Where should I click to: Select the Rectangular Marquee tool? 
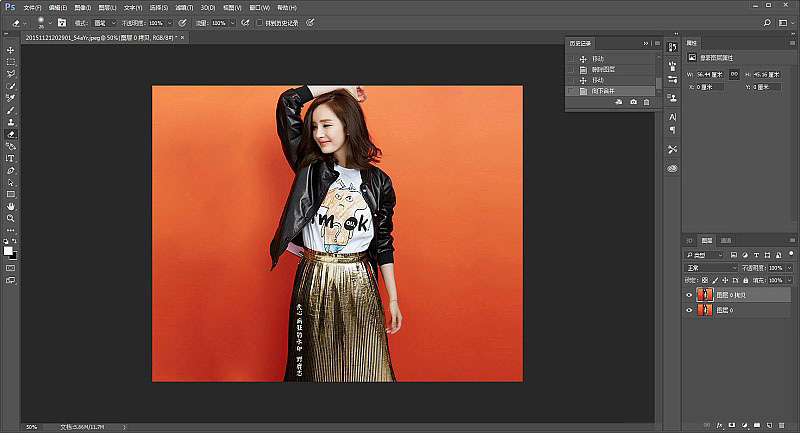[x=10, y=61]
